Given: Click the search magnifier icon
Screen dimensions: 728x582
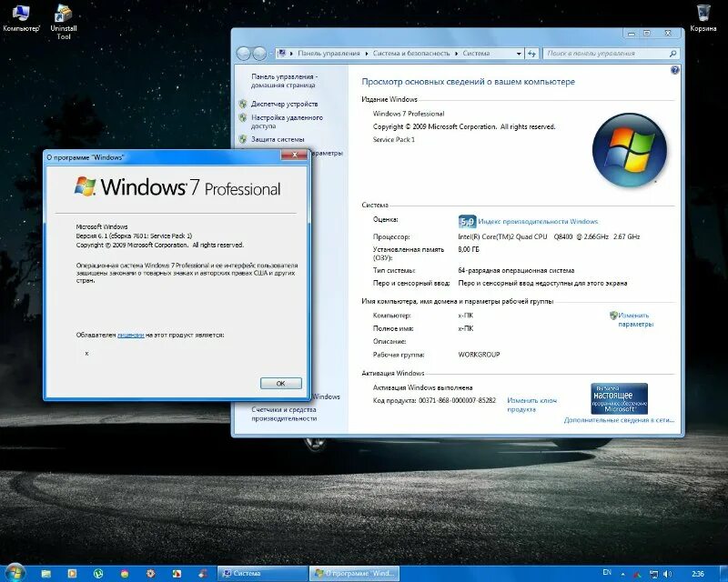Looking at the screenshot, I should point(672,54).
